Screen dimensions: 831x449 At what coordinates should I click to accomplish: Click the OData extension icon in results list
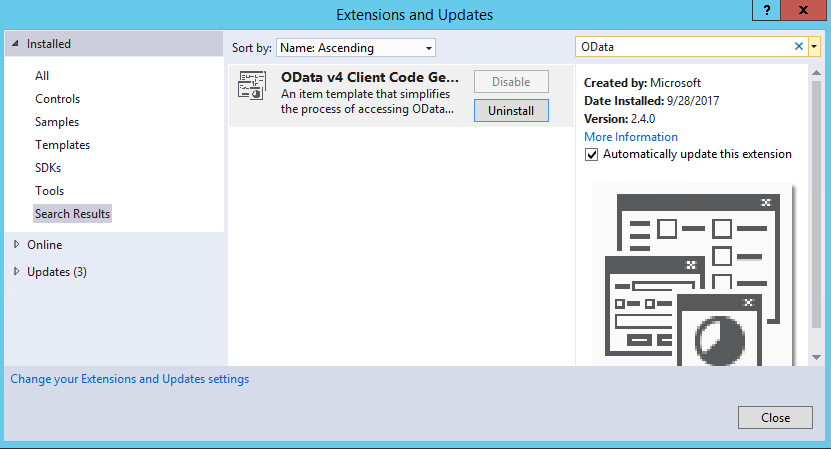click(x=252, y=86)
